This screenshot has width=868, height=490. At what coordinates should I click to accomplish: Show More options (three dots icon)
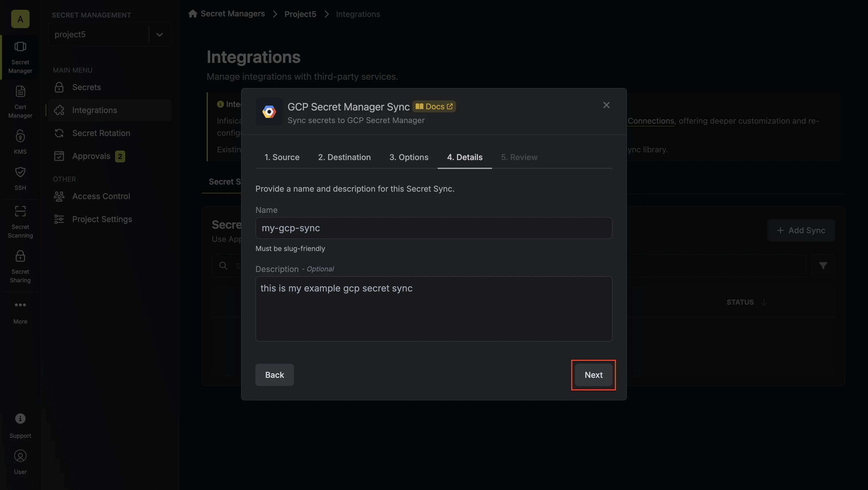pos(20,305)
